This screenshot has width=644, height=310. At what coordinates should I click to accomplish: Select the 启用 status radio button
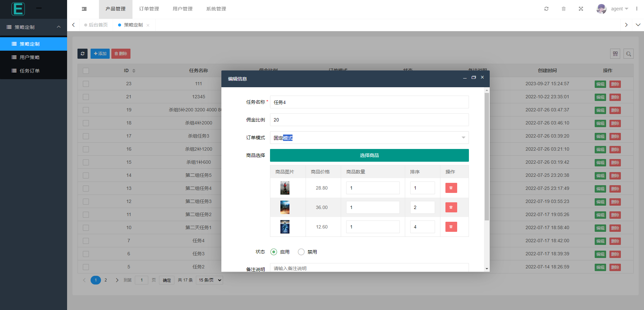tap(274, 252)
